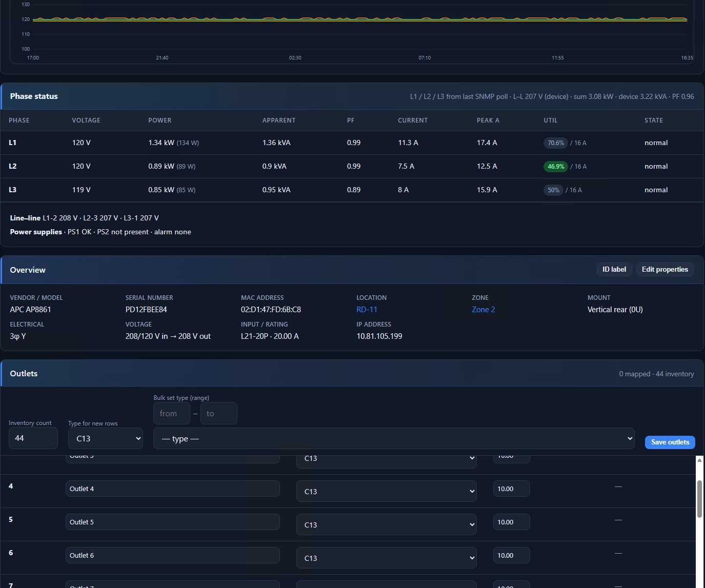Open the Zone 2 link
Image resolution: width=705 pixels, height=588 pixels.
(484, 310)
